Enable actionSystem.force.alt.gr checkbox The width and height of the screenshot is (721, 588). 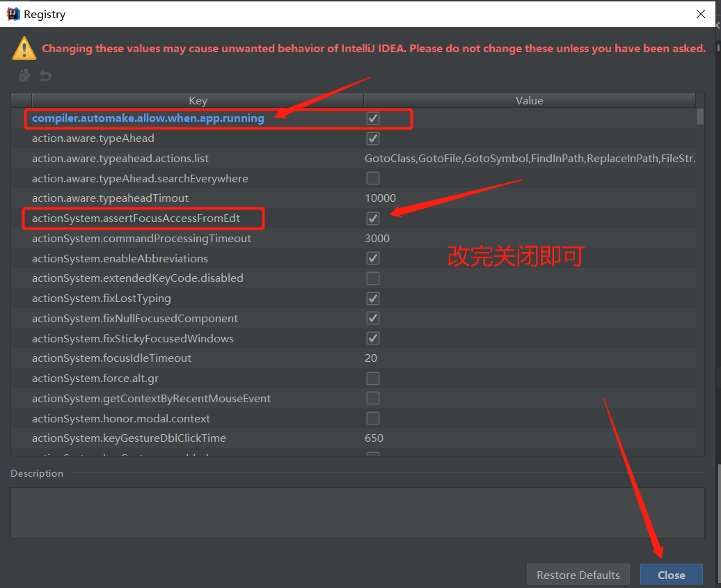pos(373,379)
